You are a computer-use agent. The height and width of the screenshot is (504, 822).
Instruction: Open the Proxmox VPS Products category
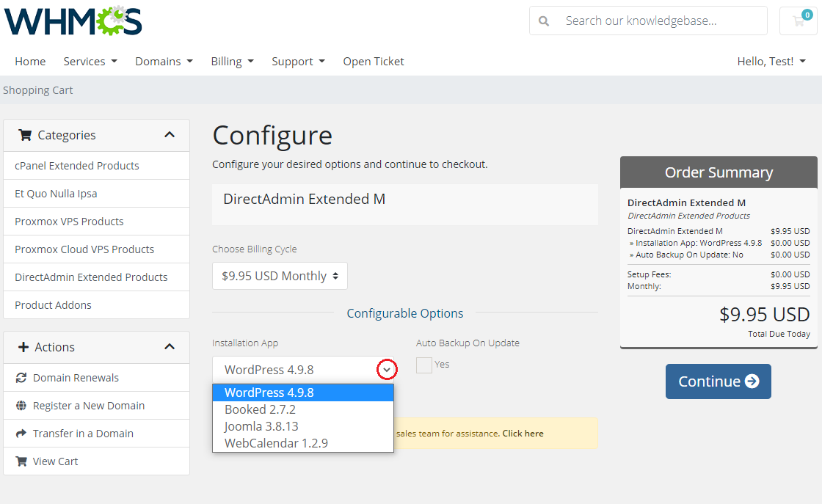tap(69, 222)
